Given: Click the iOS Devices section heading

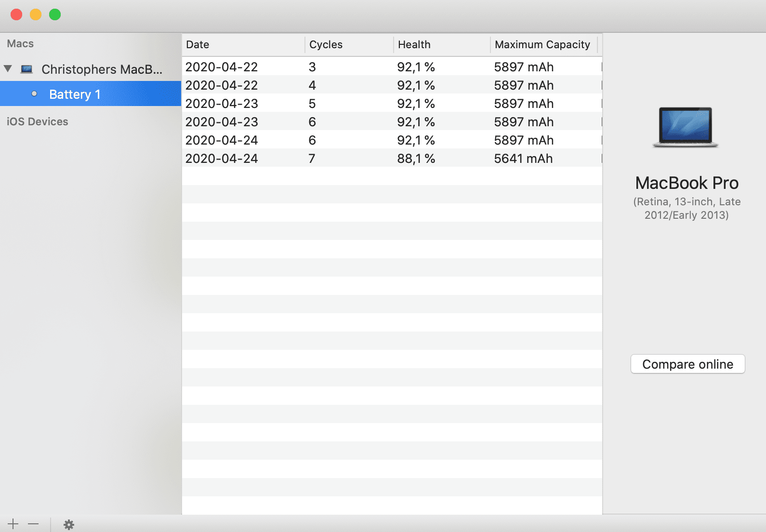Looking at the screenshot, I should point(38,121).
